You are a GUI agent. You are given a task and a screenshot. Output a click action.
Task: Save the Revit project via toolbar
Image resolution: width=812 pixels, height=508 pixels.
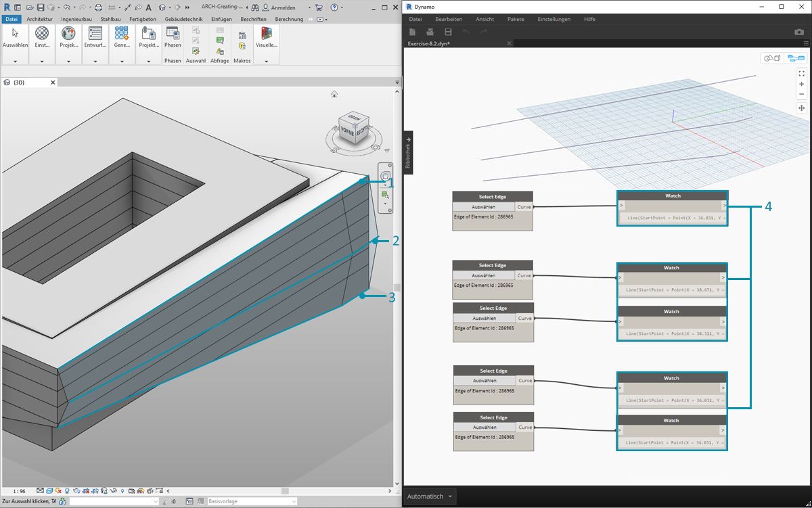click(x=41, y=7)
